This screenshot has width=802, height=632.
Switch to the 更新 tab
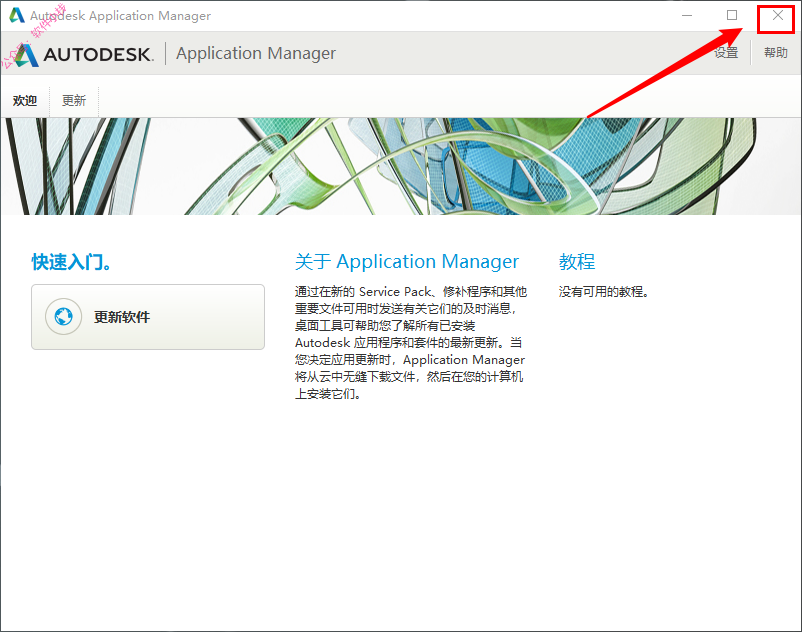point(74,100)
